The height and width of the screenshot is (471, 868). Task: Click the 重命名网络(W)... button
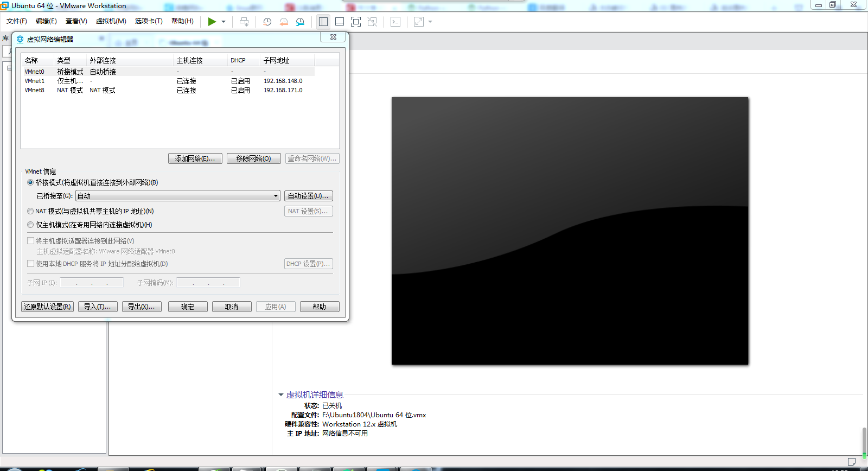click(312, 158)
